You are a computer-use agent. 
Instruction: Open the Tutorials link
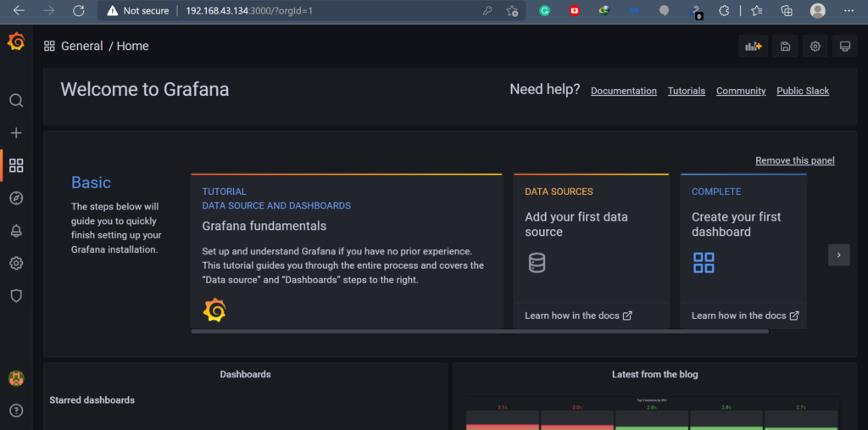[x=687, y=91]
